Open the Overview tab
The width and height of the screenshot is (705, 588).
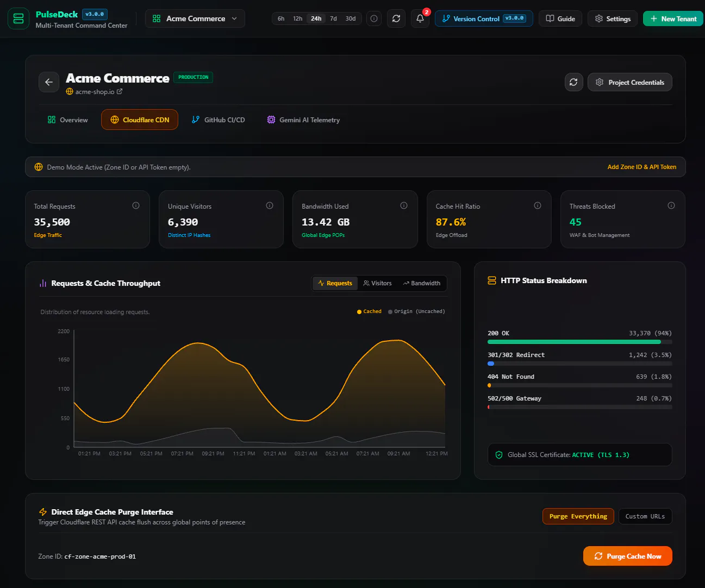point(68,120)
